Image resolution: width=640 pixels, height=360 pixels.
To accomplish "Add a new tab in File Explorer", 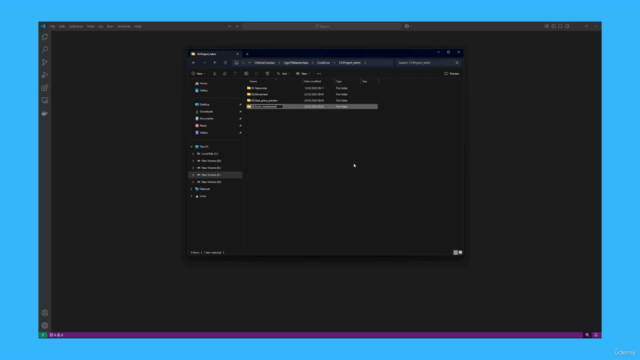I will point(247,54).
